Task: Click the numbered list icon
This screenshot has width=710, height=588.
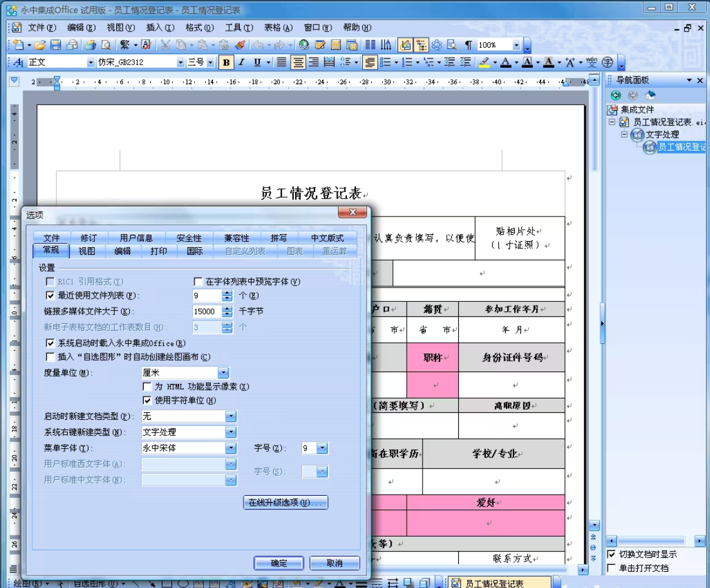Action: click(x=407, y=63)
